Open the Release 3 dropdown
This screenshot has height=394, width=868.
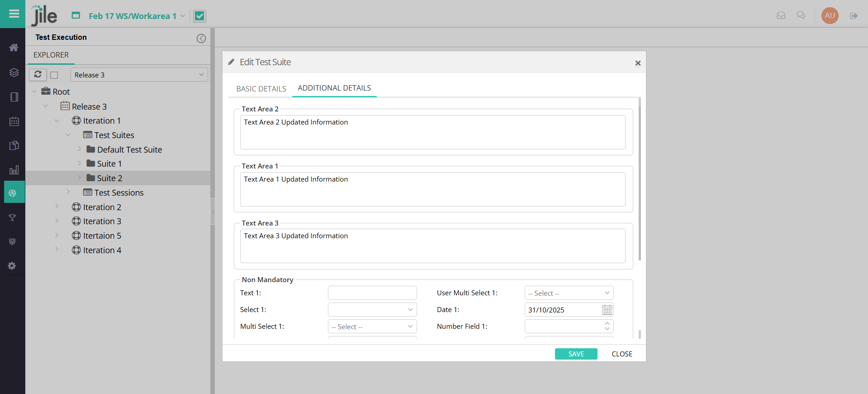[139, 75]
